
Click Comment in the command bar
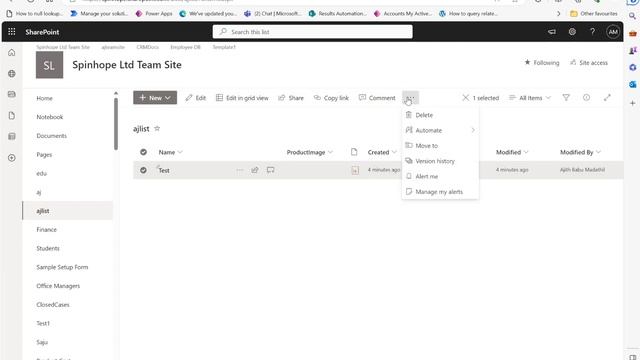click(x=377, y=98)
